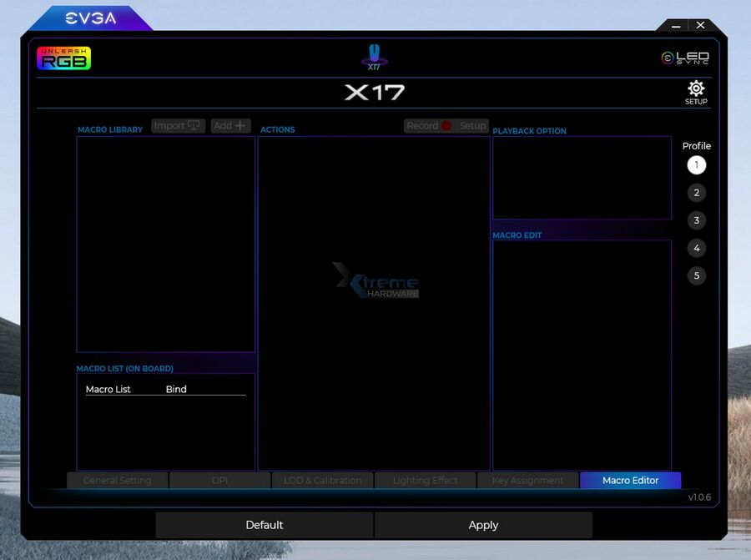Screen dimensions: 751x560
Task: Open the LOD & Calibration tab
Action: click(x=323, y=480)
